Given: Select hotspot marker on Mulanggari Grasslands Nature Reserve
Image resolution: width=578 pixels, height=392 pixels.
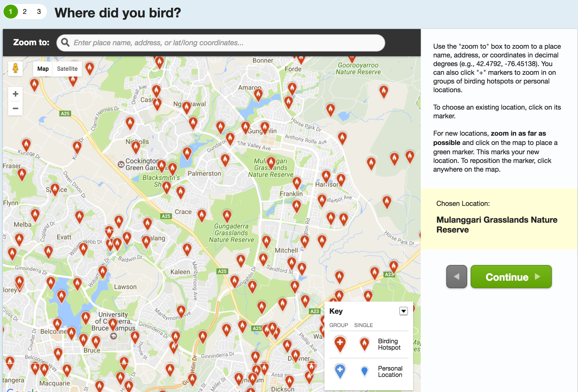Looking at the screenshot, I should (271, 162).
